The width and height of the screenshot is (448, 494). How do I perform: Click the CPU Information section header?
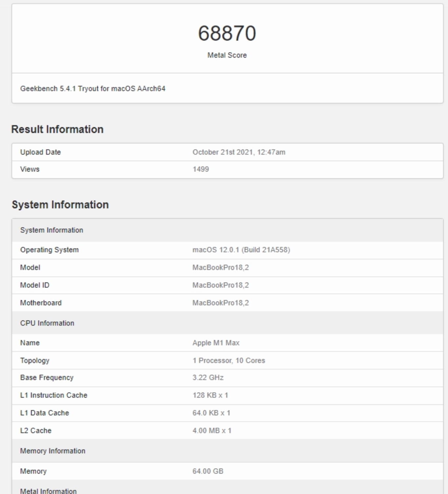[x=47, y=323]
